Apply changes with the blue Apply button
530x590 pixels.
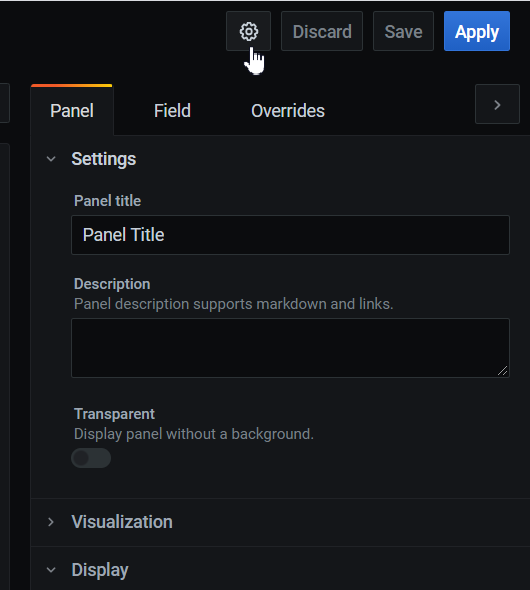coord(477,31)
